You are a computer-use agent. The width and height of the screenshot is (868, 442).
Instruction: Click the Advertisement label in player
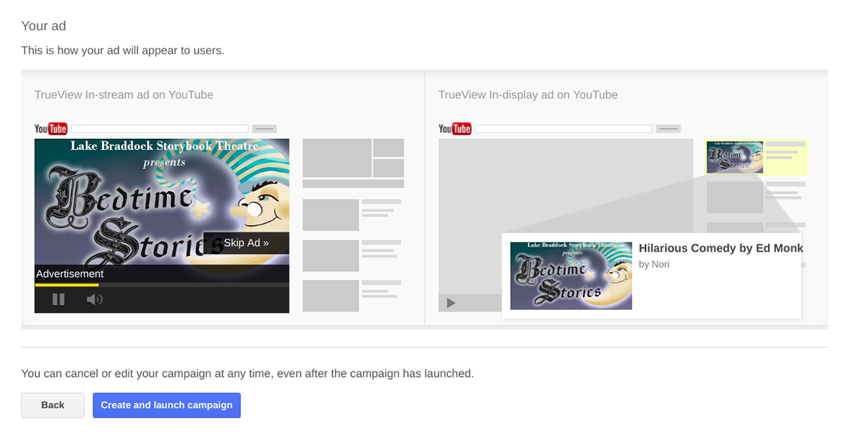click(69, 274)
